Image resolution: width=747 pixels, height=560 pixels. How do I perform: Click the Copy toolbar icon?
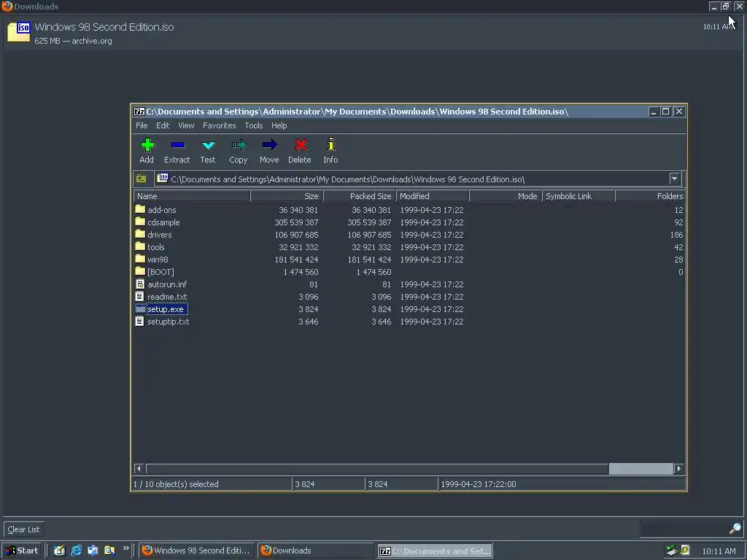pos(239,145)
